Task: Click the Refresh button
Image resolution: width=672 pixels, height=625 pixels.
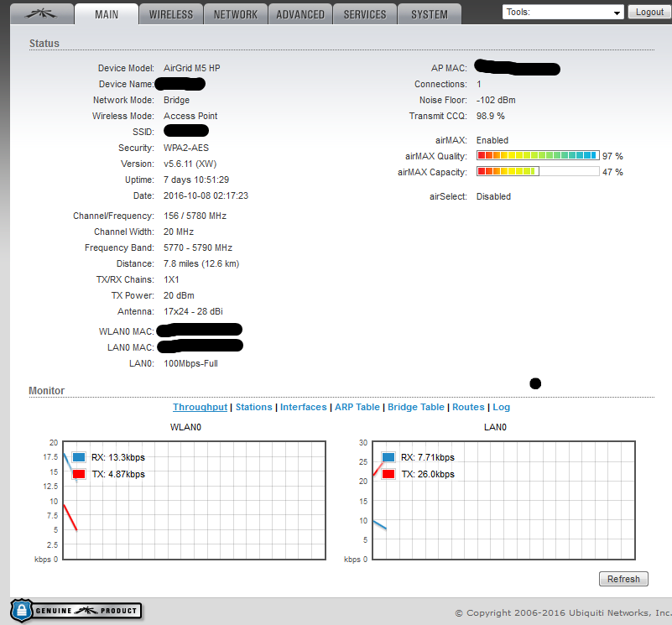Action: [623, 579]
